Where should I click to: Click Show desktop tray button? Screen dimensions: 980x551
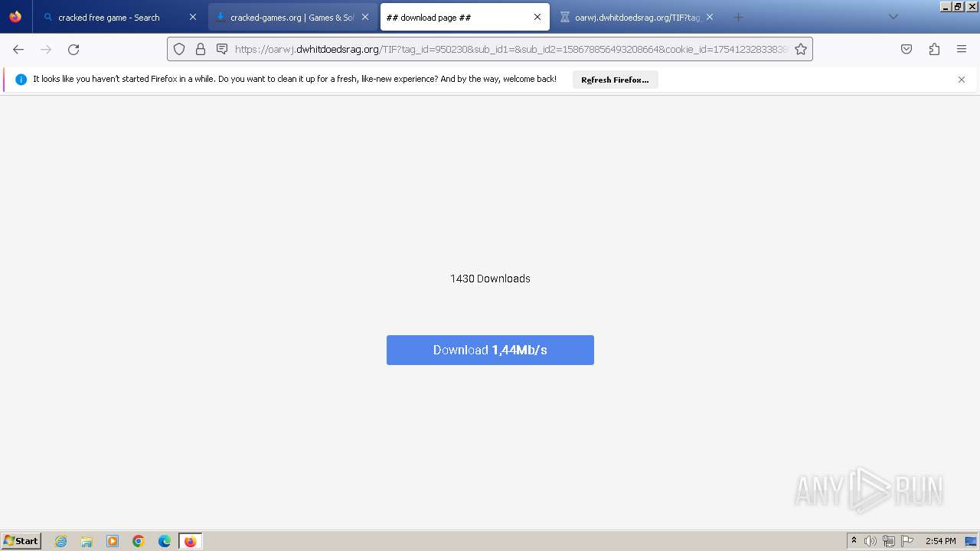[x=972, y=541]
